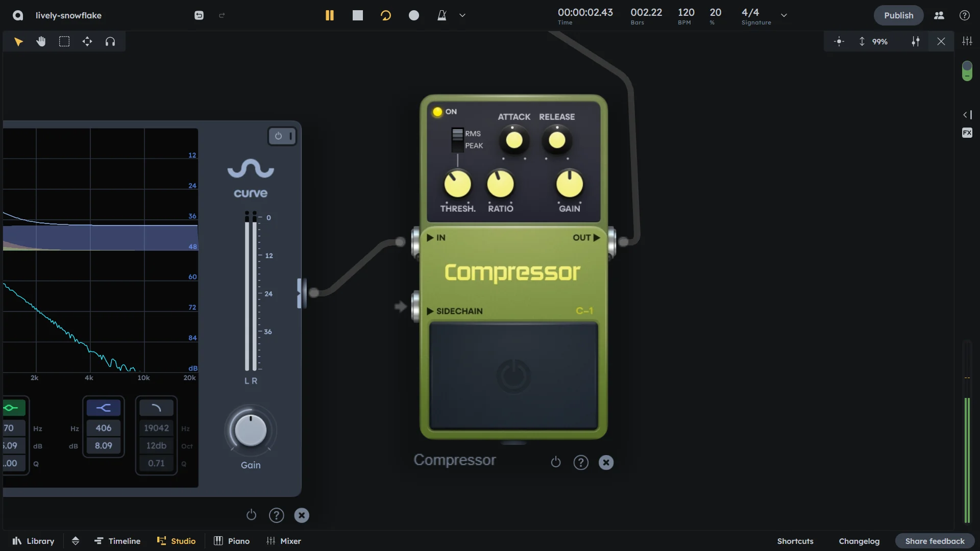Viewport: 980px width, 551px height.
Task: Open the compressor help question mark icon
Action: [581, 462]
